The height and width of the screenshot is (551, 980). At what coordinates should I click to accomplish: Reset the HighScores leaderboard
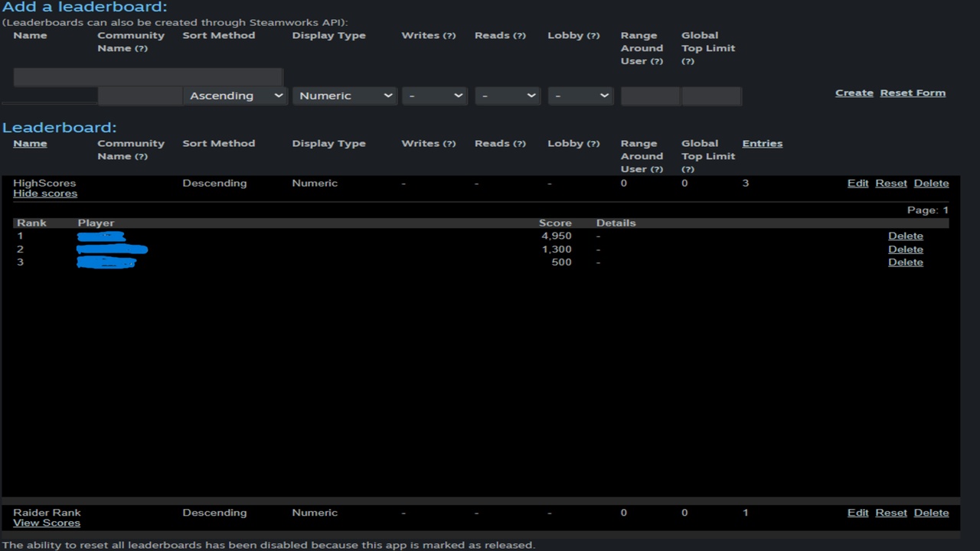click(x=891, y=183)
